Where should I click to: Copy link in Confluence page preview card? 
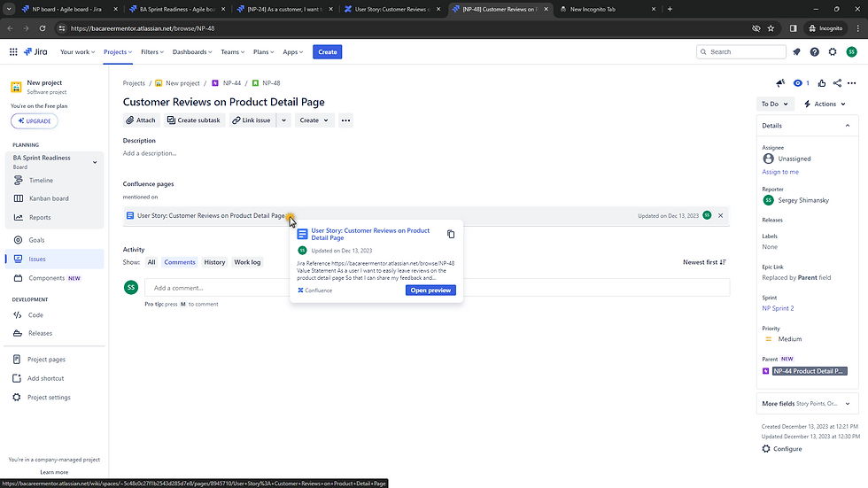tap(451, 234)
